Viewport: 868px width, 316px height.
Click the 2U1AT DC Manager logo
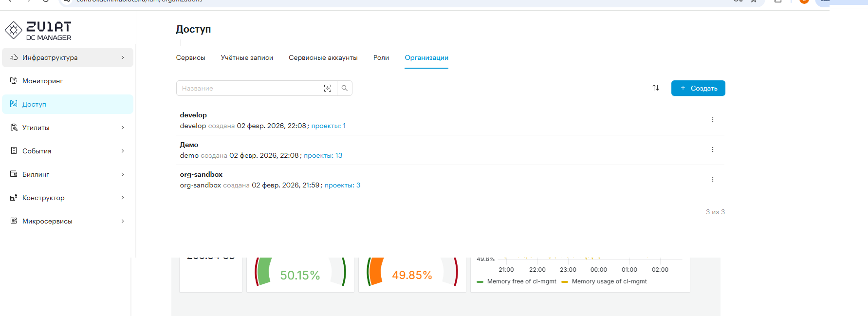[x=38, y=30]
